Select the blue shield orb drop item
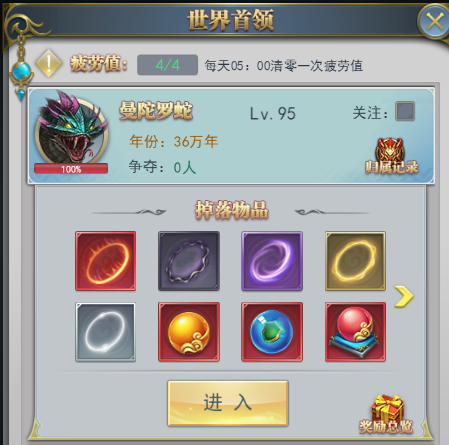This screenshot has width=449, height=445. 272,332
